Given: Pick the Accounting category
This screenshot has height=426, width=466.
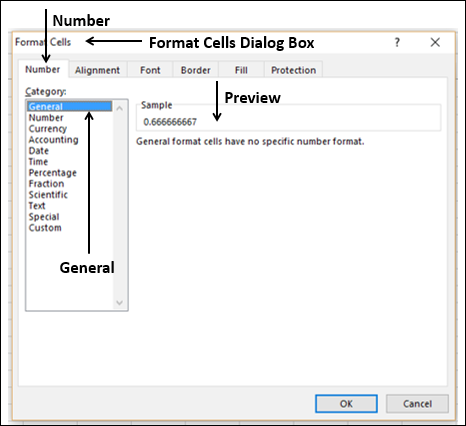Looking at the screenshot, I should 53,139.
